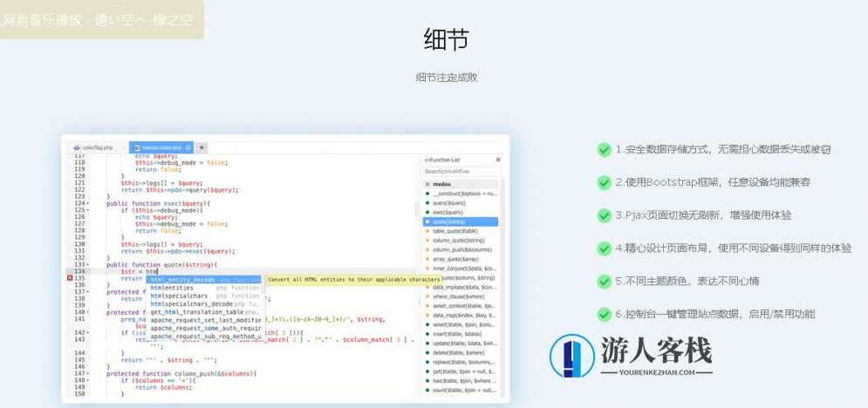Screen dimensions: 868x408
Task: Click line number 118 in the gutter
Action: 79,162
